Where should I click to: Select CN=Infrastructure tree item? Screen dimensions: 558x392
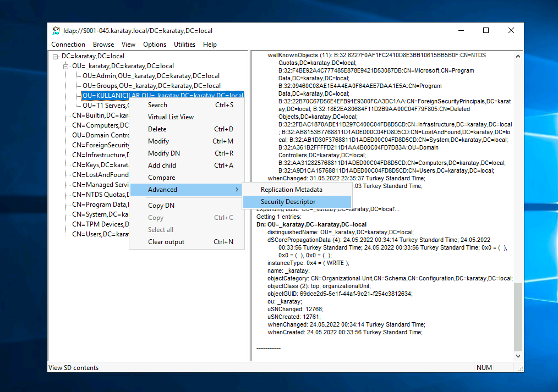point(100,155)
